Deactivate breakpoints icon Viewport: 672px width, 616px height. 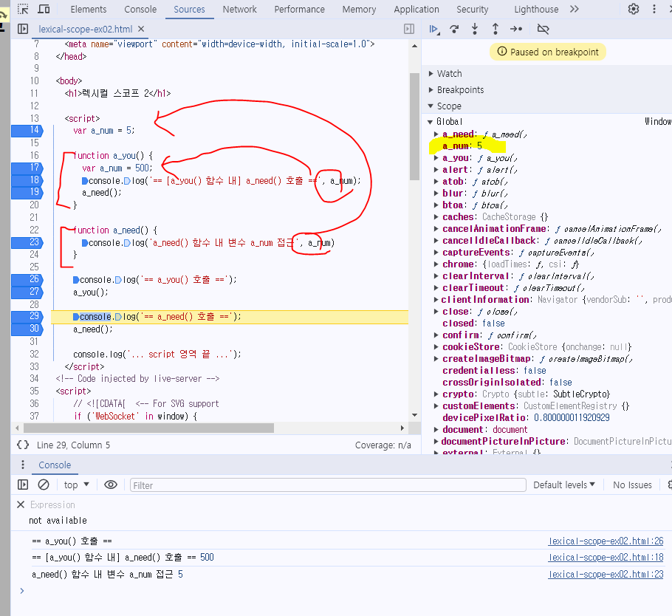(x=543, y=29)
